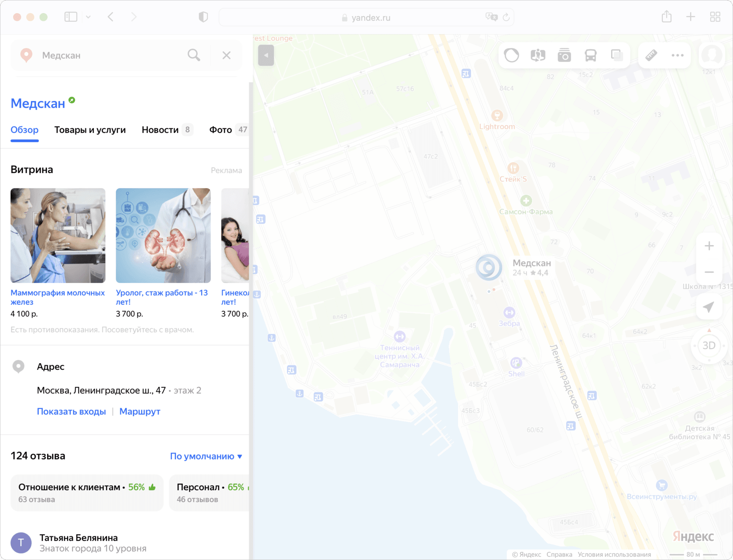Open the three-dots more menu
Viewport: 733px width, 560px height.
[x=678, y=55]
